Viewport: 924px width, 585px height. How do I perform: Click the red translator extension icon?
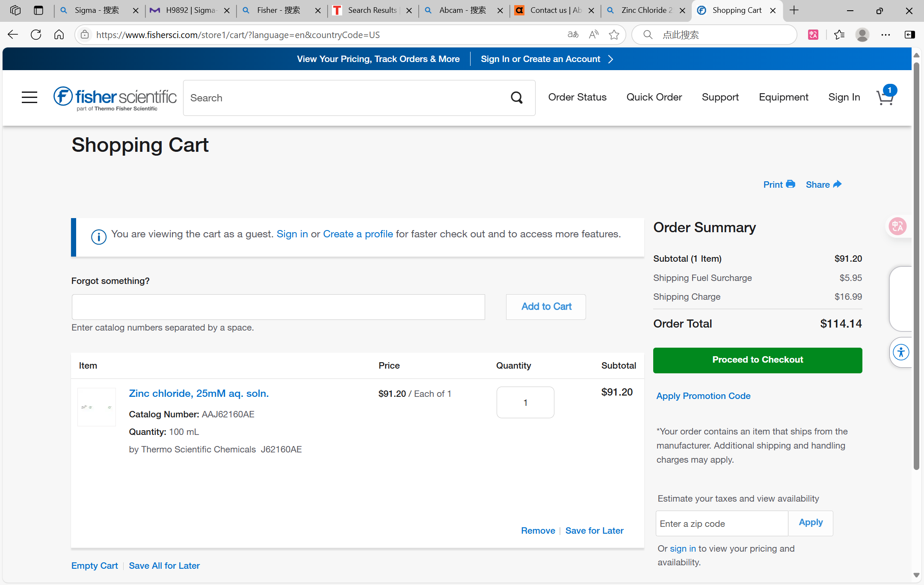click(x=813, y=35)
